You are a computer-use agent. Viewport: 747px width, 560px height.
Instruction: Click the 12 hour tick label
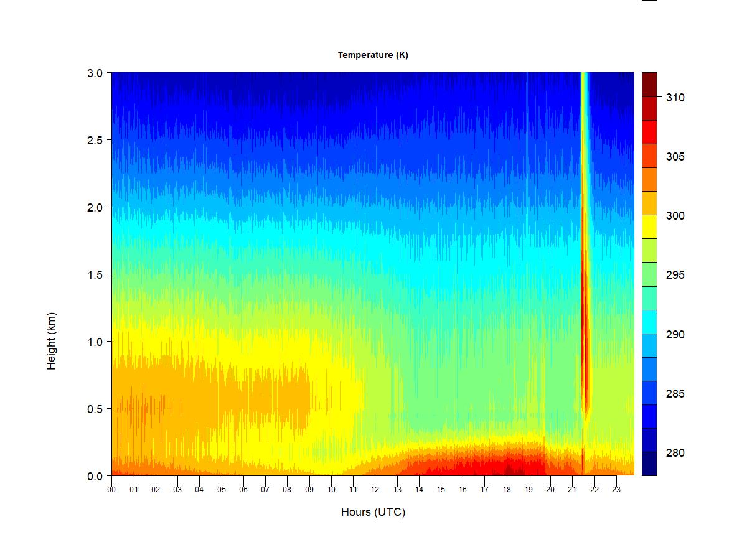tap(375, 490)
